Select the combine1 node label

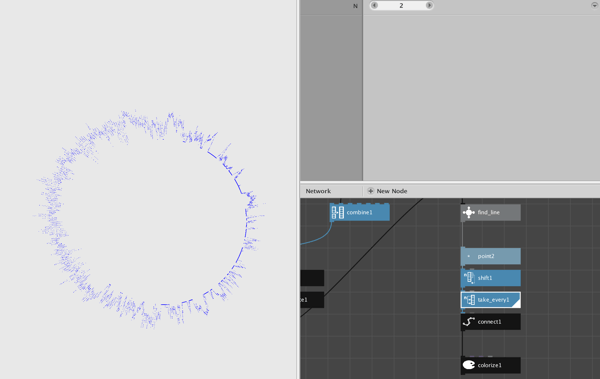tap(359, 212)
